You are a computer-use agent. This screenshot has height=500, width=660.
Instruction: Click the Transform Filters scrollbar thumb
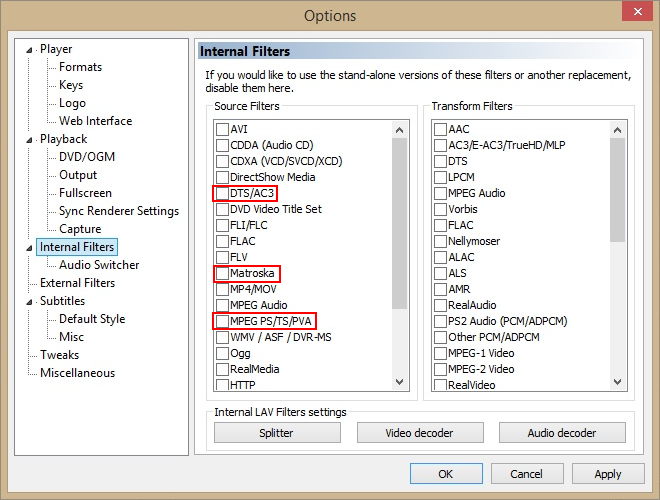click(617, 190)
